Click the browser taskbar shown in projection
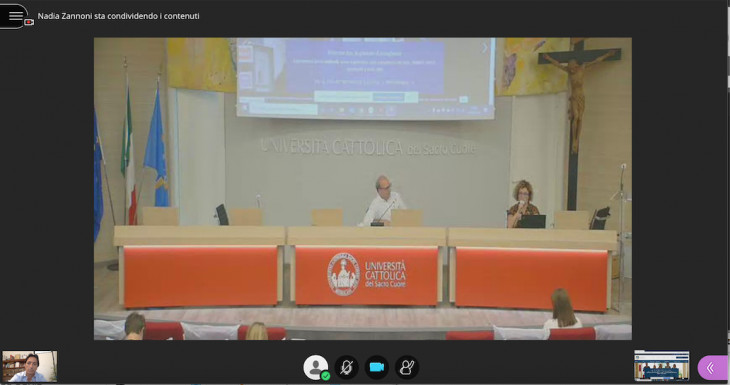Viewport: 730px width, 385px height. [366, 110]
